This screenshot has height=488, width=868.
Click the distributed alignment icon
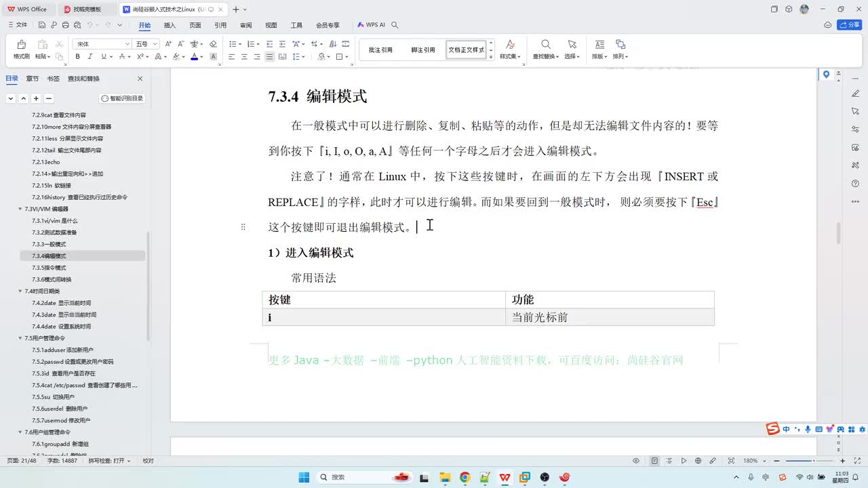pyautogui.click(x=283, y=57)
